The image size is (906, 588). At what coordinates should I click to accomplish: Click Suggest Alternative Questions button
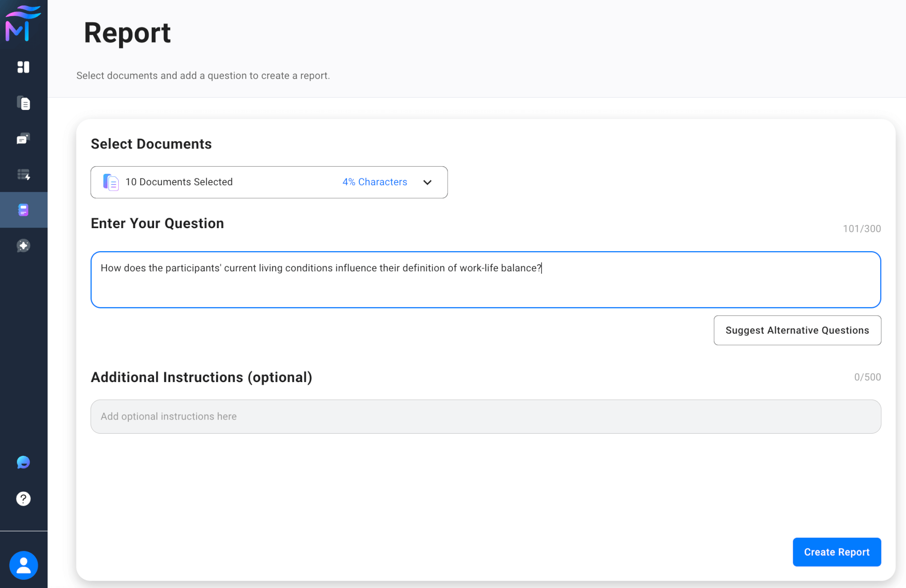pos(797,330)
